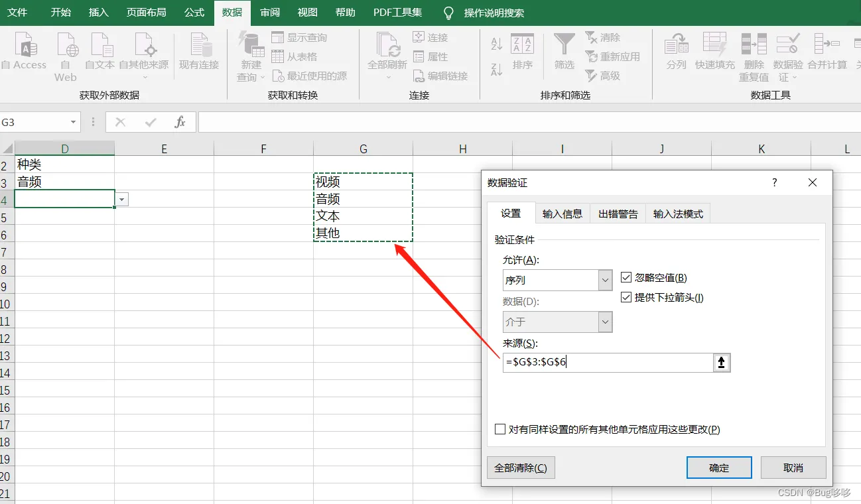Open 高级 advanced filter
The height and width of the screenshot is (504, 861).
[603, 76]
